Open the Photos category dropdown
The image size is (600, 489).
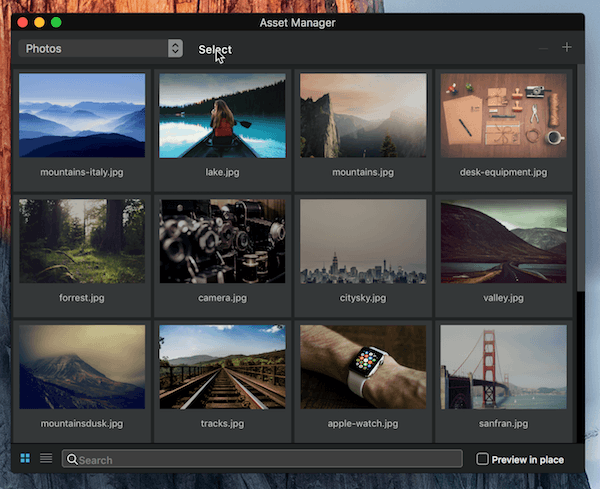pyautogui.click(x=101, y=48)
